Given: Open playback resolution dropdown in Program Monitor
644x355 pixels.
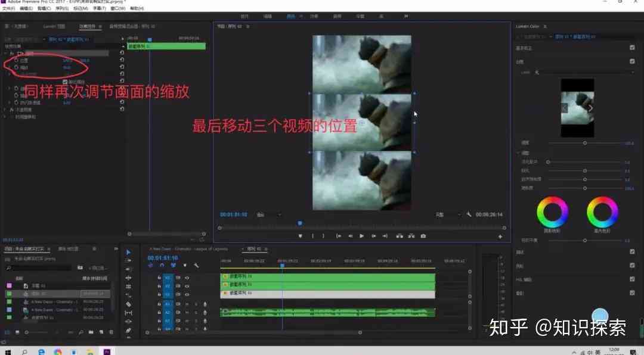Looking at the screenshot, I should (x=448, y=214).
